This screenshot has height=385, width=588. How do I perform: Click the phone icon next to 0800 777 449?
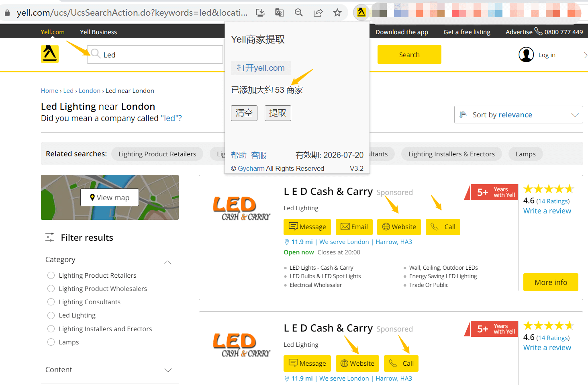[x=539, y=31]
